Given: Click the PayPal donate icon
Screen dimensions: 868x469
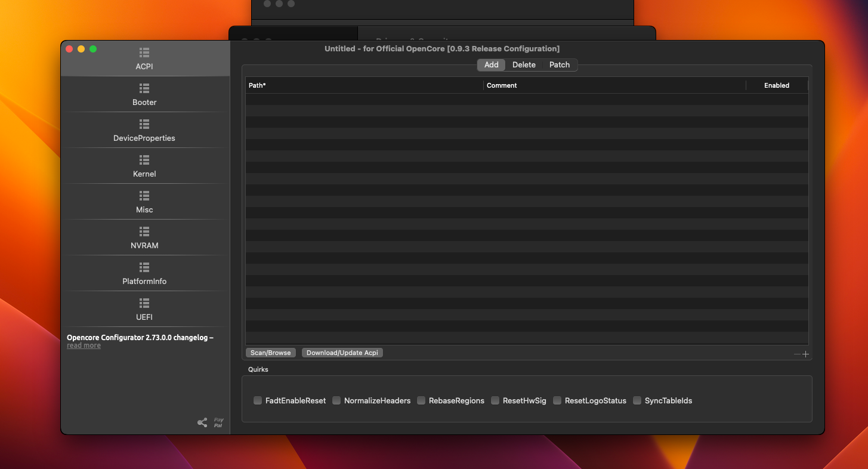Looking at the screenshot, I should pyautogui.click(x=218, y=422).
